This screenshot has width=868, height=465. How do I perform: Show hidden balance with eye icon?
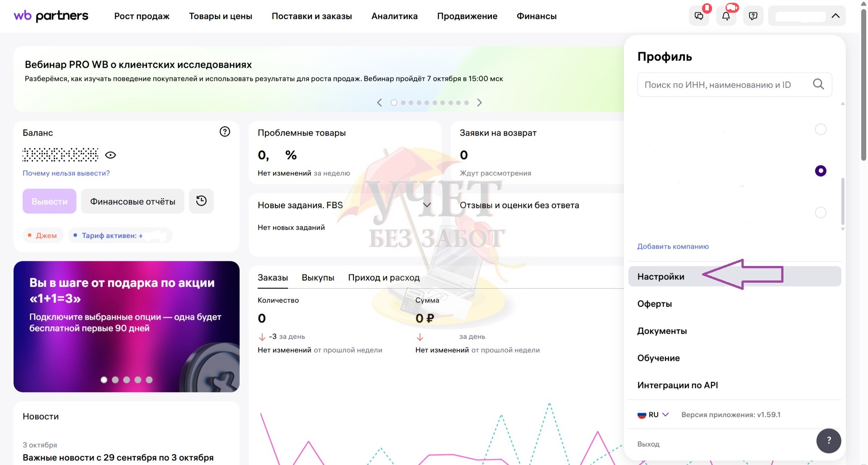click(111, 155)
